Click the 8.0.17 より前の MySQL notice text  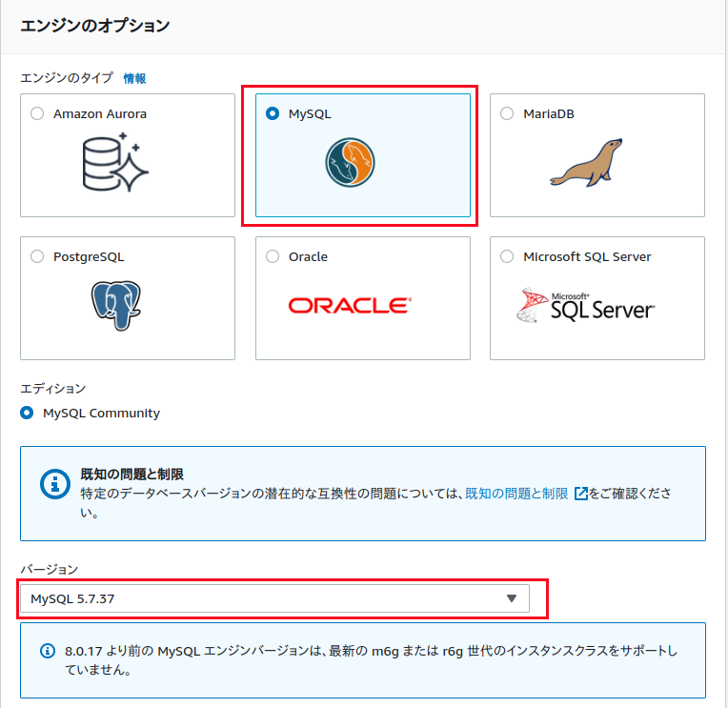(x=371, y=660)
